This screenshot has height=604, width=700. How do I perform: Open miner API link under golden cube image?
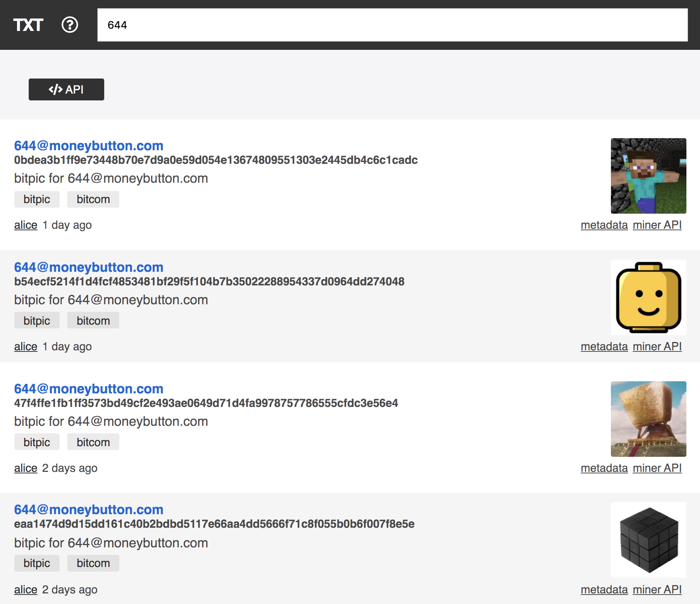(657, 468)
